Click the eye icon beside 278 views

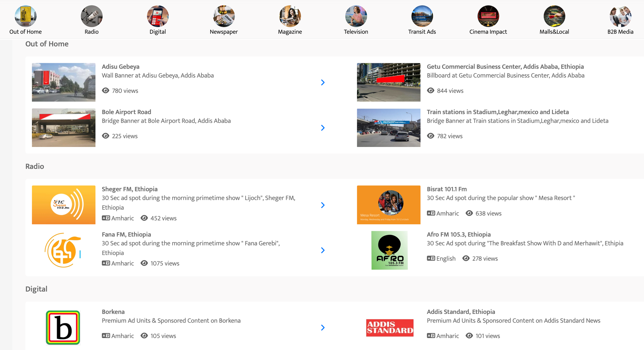(466, 258)
